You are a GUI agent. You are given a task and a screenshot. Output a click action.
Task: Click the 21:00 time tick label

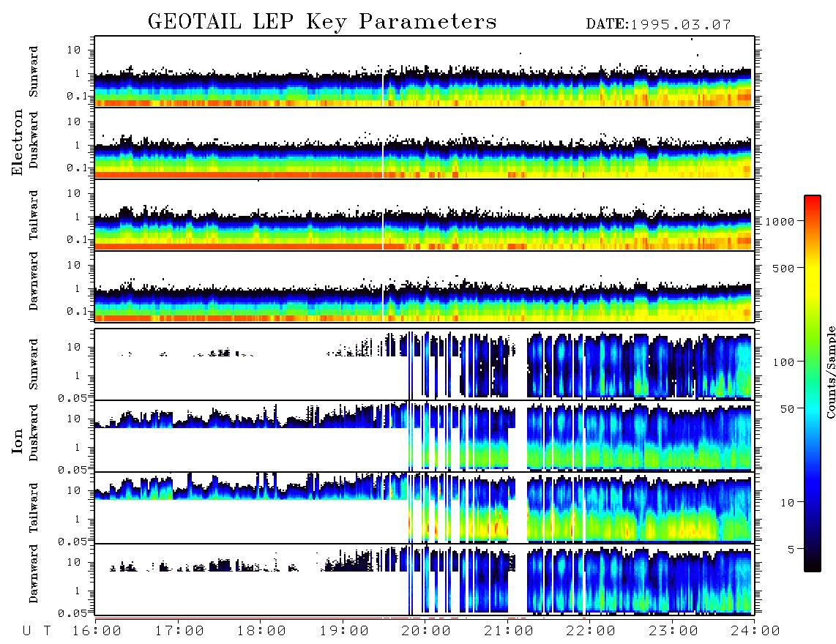509,631
